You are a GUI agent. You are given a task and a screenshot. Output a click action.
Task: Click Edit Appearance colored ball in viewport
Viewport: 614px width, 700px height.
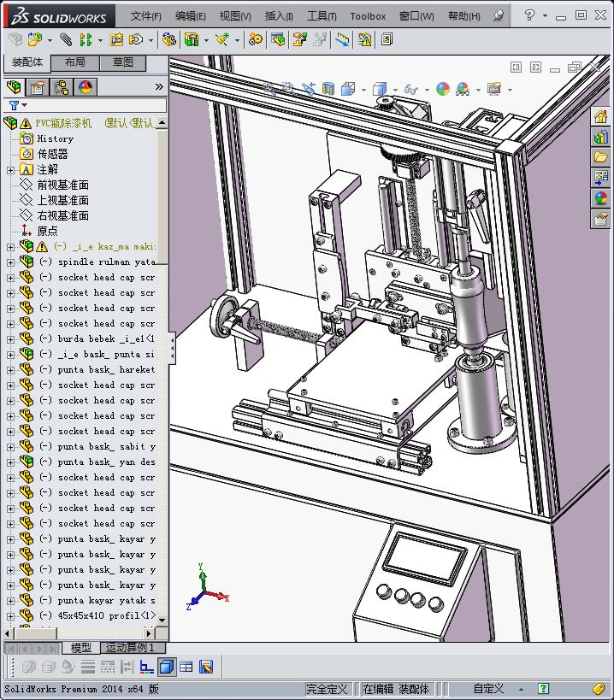tap(442, 89)
